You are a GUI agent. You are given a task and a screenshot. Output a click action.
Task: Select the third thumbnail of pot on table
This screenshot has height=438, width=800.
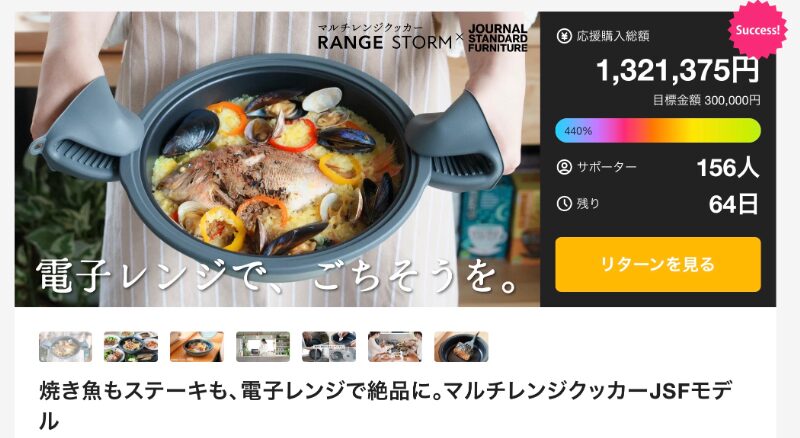tap(197, 347)
